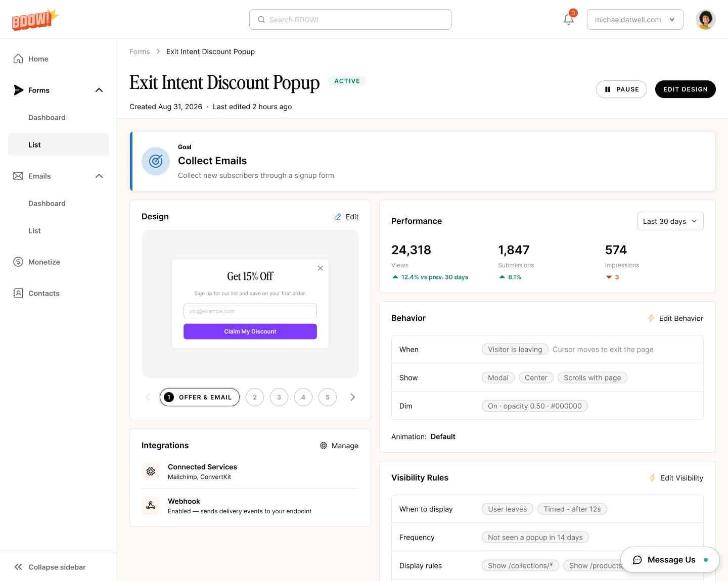
Task: Click the Goal target icon
Action: [156, 161]
